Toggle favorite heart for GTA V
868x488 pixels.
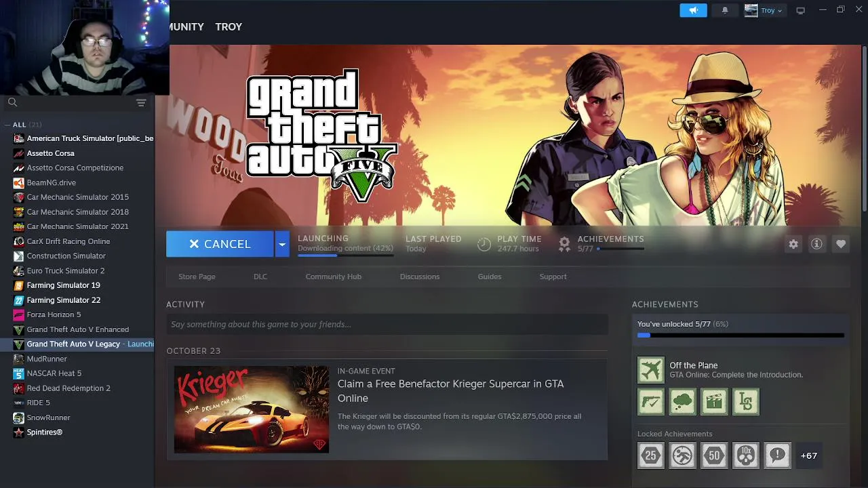pyautogui.click(x=841, y=244)
